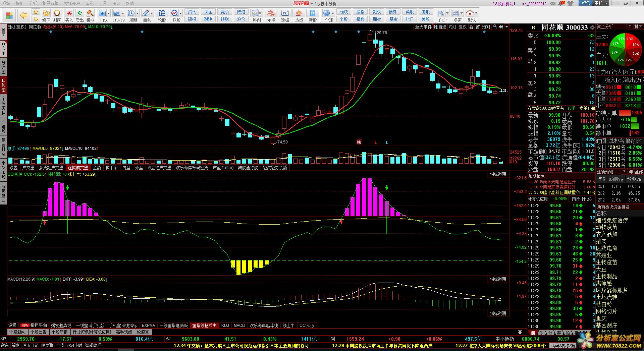Toggle the lock icon on chart bar
The height and width of the screenshot is (351, 644).
494,27
